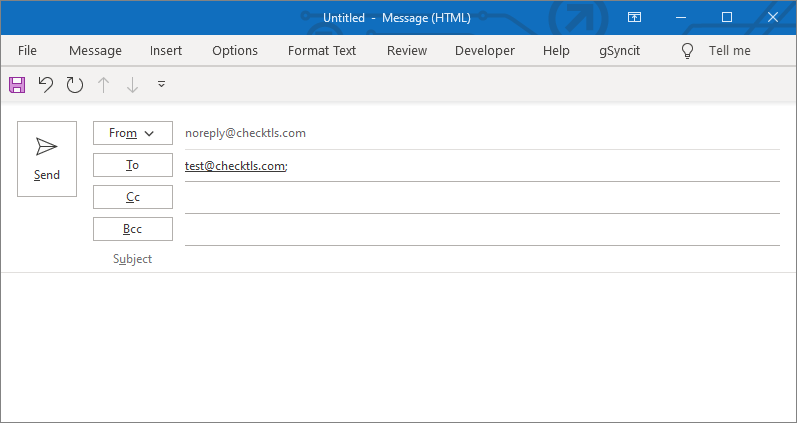Click the Tell me lightbulb icon

pyautogui.click(x=687, y=51)
